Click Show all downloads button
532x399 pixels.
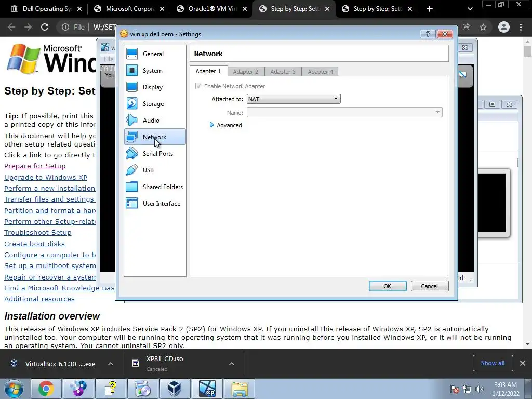pos(493,363)
